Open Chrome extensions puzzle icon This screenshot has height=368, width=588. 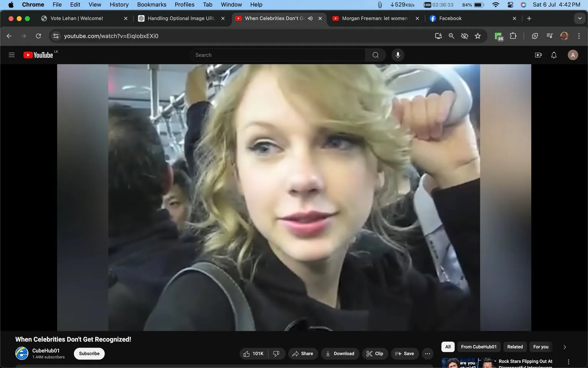click(513, 36)
